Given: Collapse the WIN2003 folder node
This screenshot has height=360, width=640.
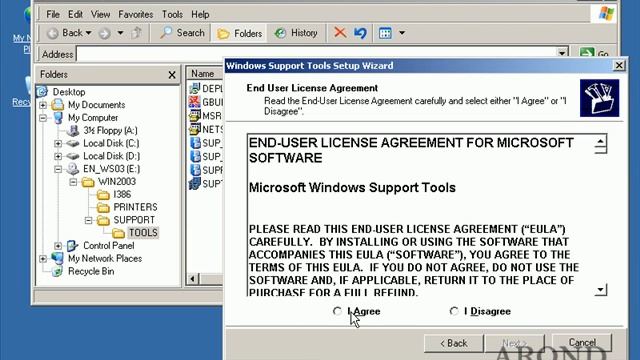Looking at the screenshot, I should pos(73,182).
